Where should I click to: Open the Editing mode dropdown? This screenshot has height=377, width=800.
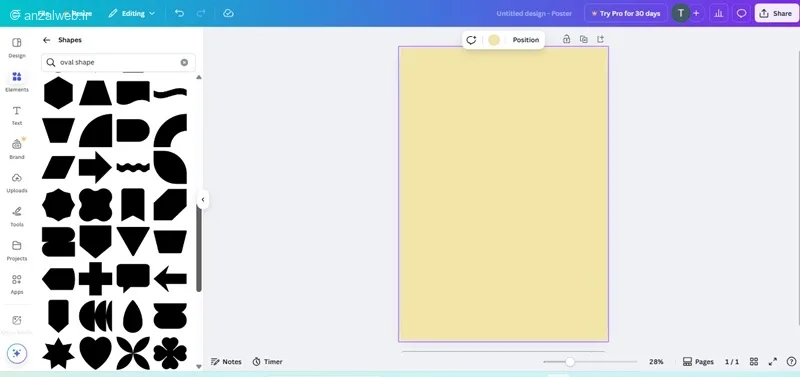pyautogui.click(x=132, y=13)
